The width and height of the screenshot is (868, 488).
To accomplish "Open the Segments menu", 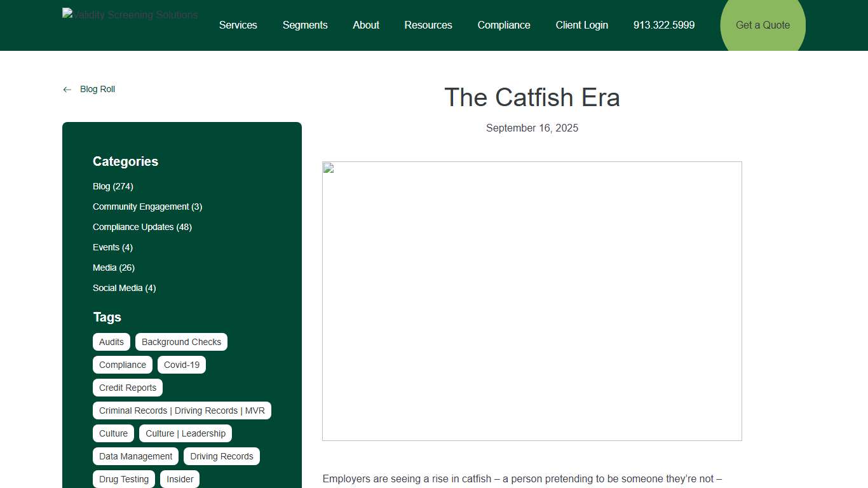I will pos(305,25).
